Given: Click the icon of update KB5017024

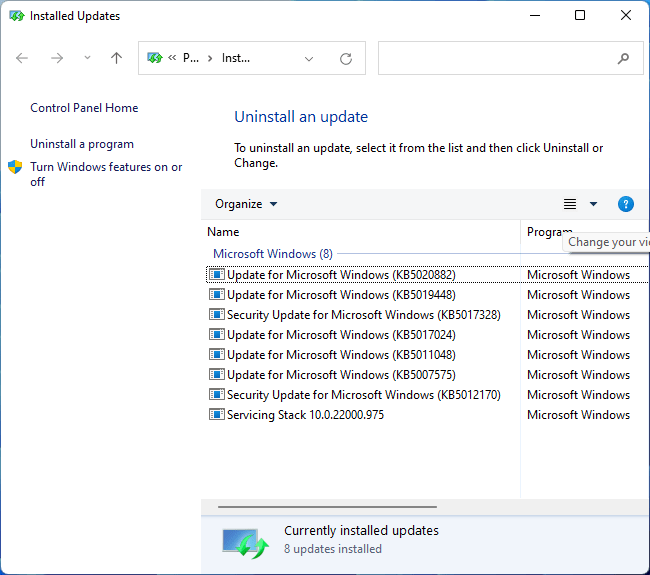Looking at the screenshot, I should [x=217, y=334].
